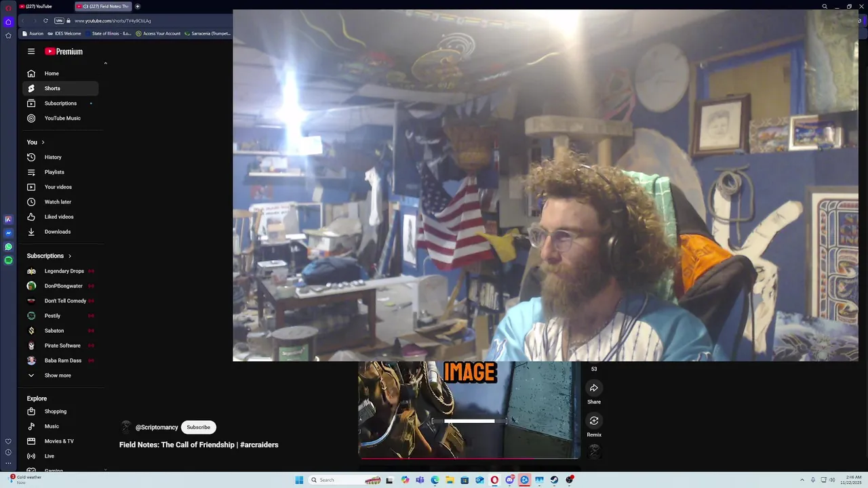
Task: Open Opera sidebar heart icon
Action: tap(8, 442)
